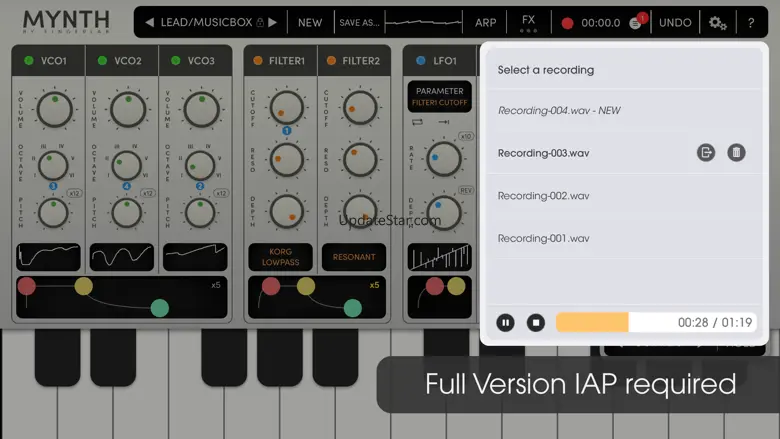Open the ARP panel
The image size is (780, 439).
point(485,23)
